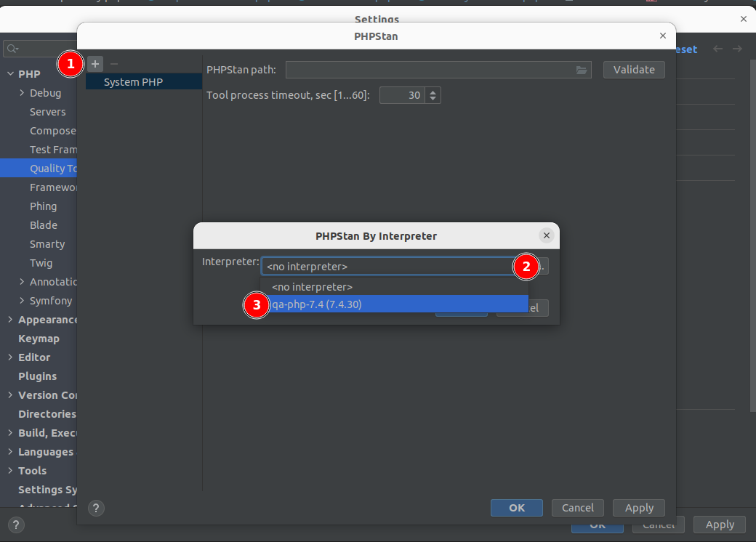
Task: Expand the Editor settings section
Action: 11,357
